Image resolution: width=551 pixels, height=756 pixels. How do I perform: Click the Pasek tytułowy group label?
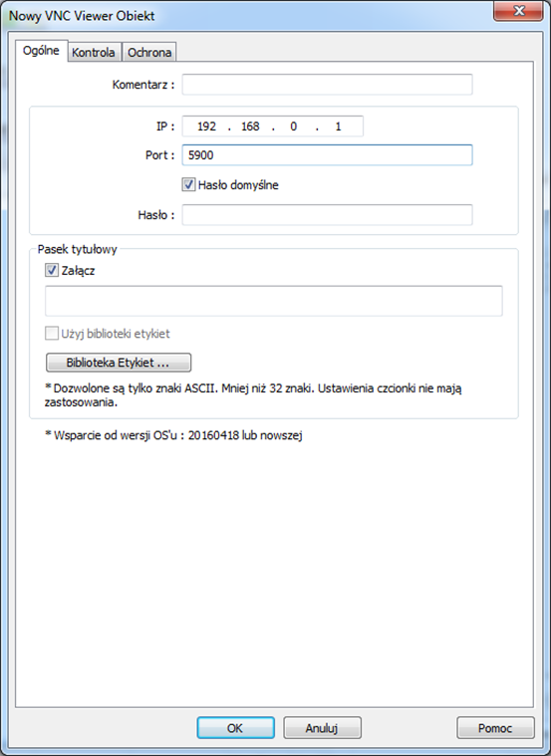[77, 249]
